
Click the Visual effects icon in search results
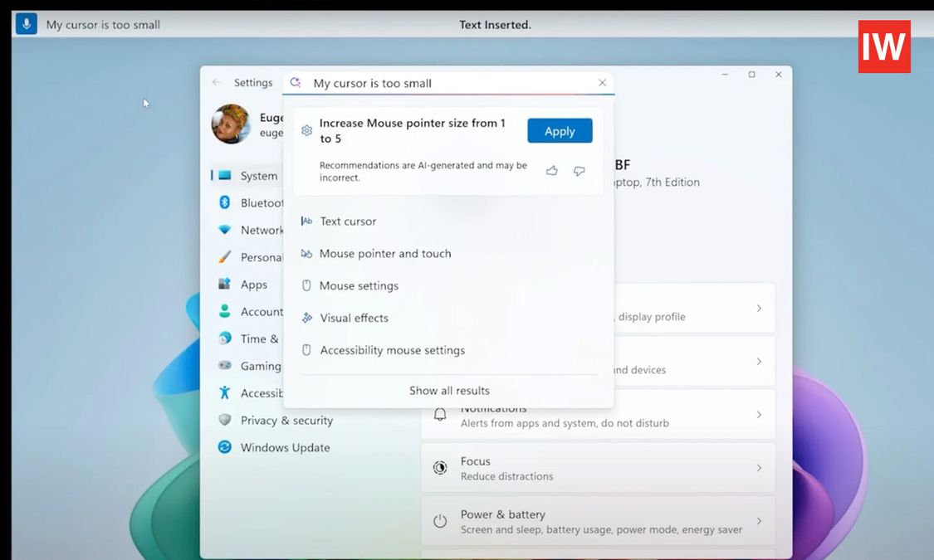point(307,318)
